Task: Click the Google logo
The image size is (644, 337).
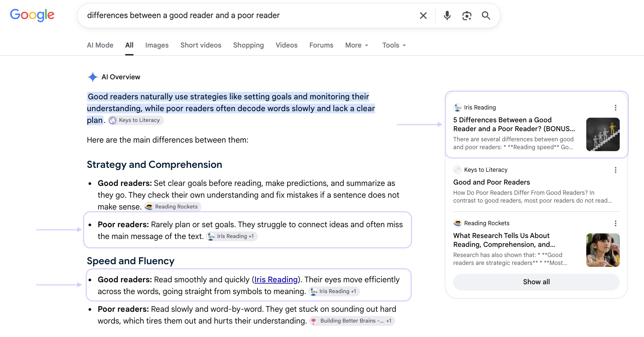Action: tap(32, 15)
